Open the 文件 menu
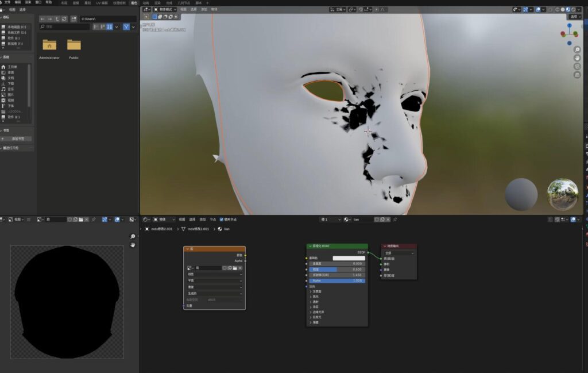The height and width of the screenshot is (373, 588). tap(7, 2)
